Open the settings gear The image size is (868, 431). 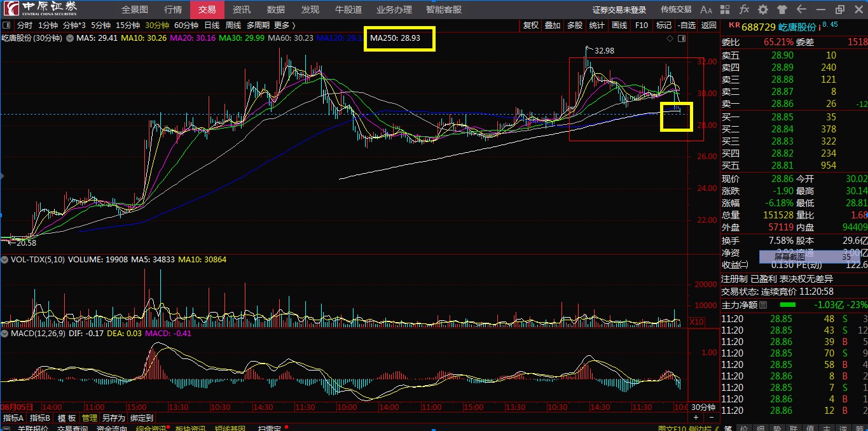(x=763, y=10)
